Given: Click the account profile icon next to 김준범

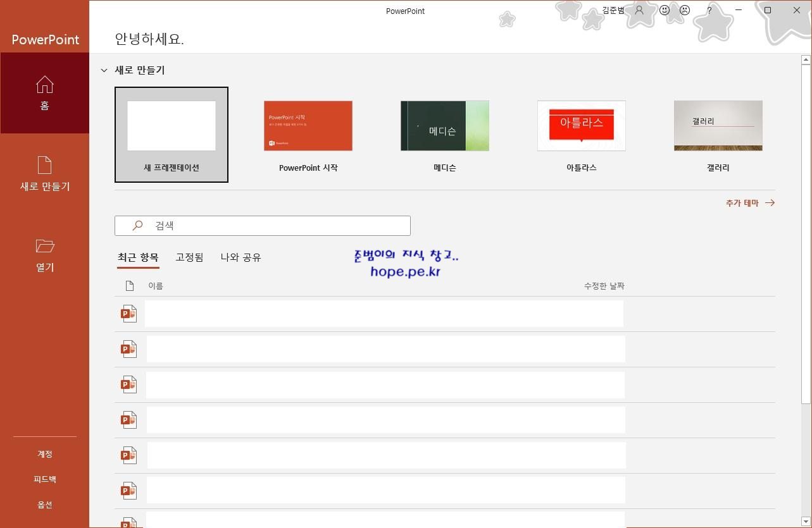Looking at the screenshot, I should [x=640, y=10].
